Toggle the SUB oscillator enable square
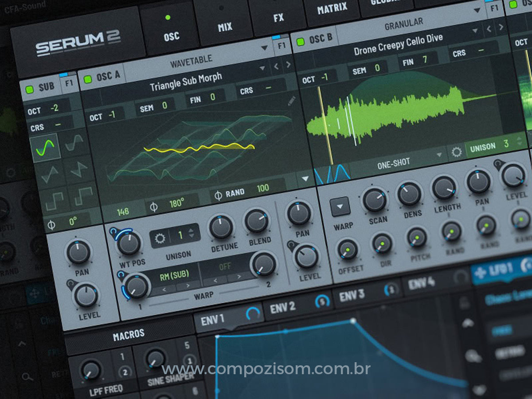 pos(30,89)
